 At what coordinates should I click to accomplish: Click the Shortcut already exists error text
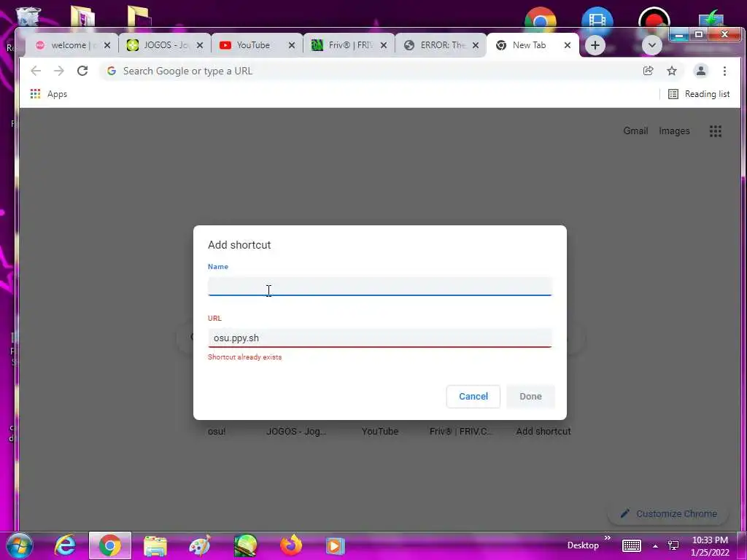(245, 357)
